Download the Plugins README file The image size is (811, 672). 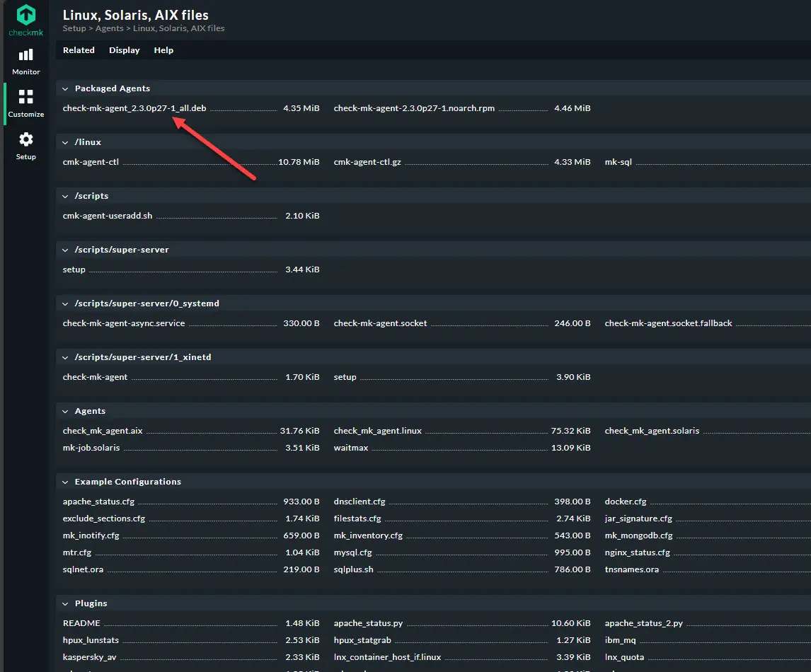[x=81, y=623]
